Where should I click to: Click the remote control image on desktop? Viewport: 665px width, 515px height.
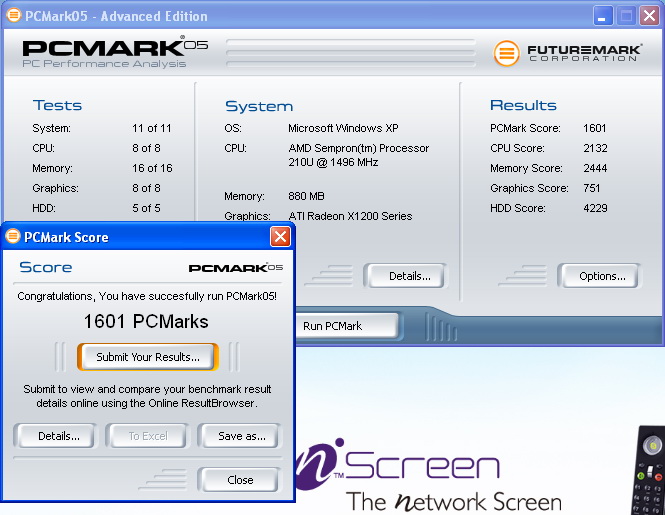click(x=649, y=470)
